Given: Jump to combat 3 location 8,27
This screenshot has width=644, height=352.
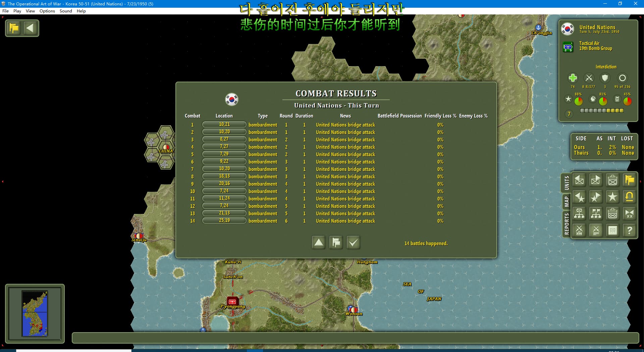Looking at the screenshot, I should (x=224, y=139).
